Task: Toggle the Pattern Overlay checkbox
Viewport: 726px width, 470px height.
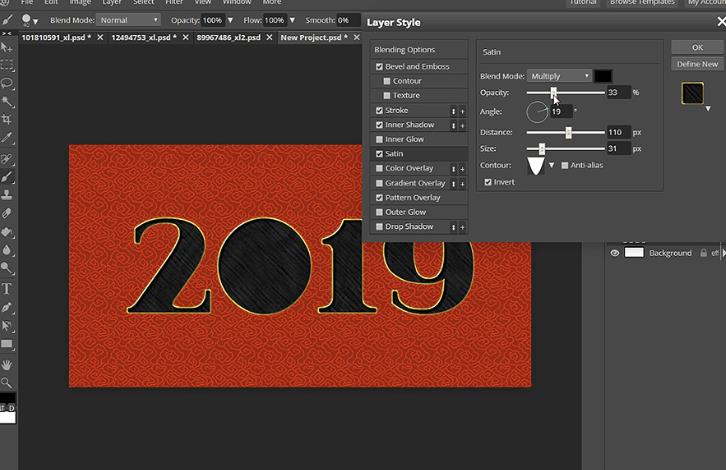Action: (379, 198)
